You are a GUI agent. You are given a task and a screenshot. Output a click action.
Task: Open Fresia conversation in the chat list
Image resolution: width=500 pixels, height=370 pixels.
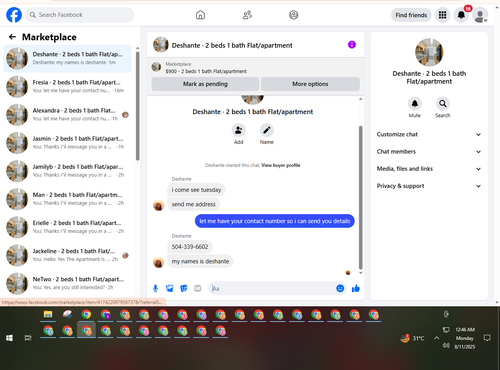(67, 86)
